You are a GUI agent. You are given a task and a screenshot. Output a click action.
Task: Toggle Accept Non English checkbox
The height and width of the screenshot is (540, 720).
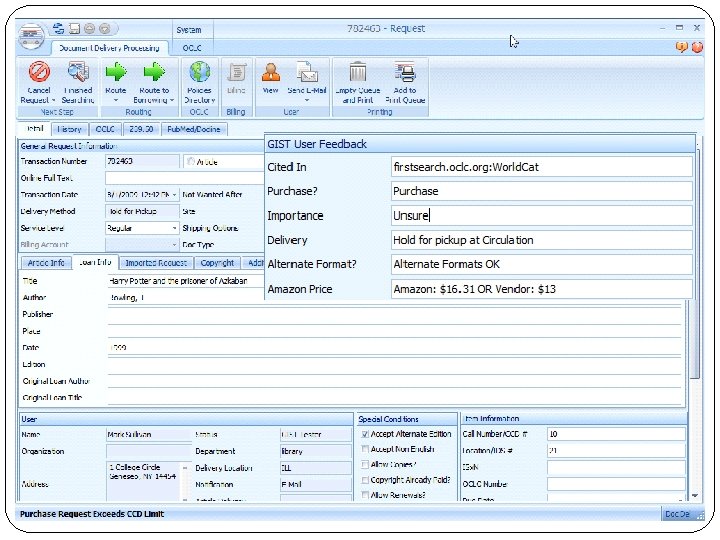365,449
